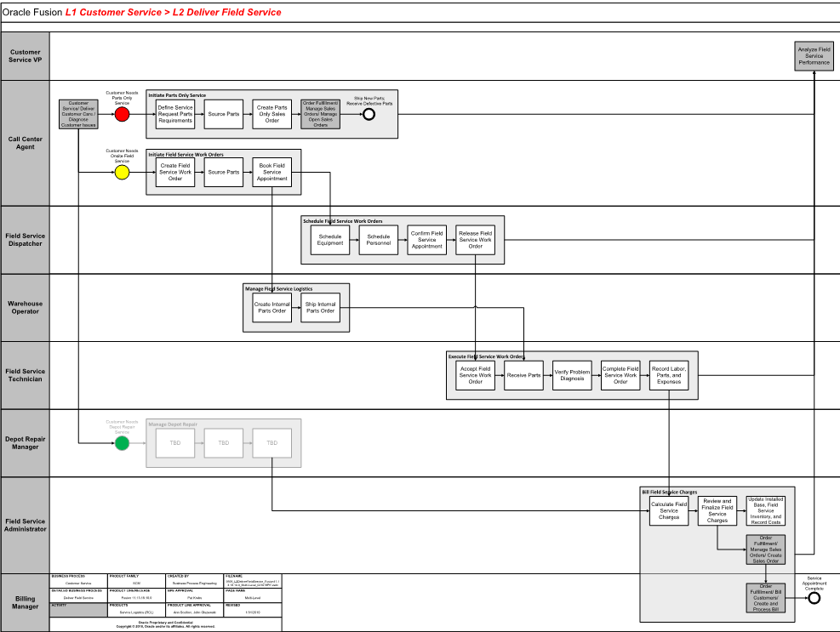Toggle the Customer Service Deliver Customer Care box

coord(77,114)
